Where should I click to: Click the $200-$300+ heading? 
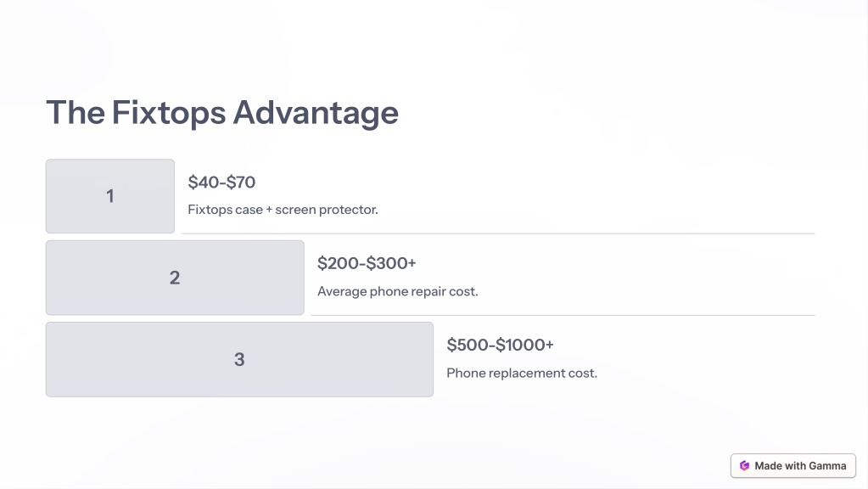tap(367, 263)
